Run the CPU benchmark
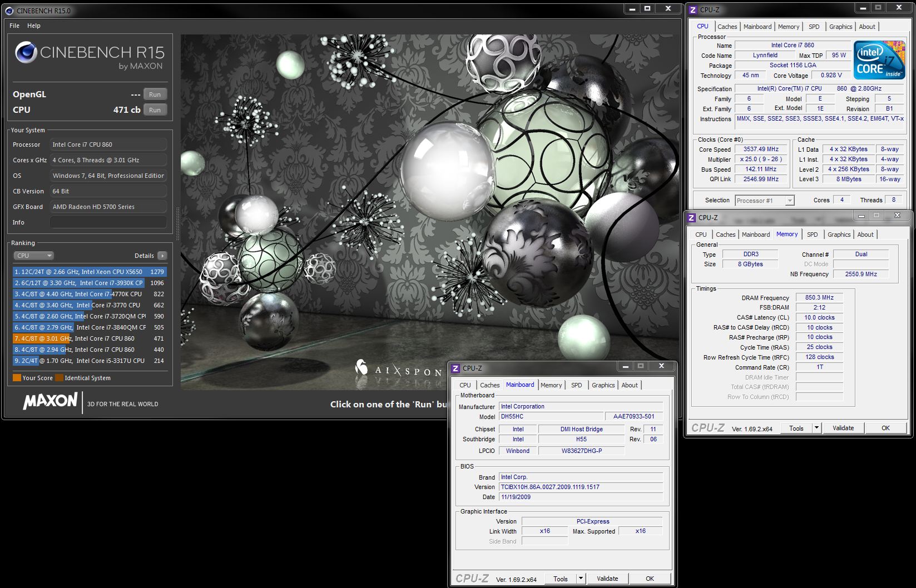This screenshot has height=588, width=916. (x=155, y=110)
